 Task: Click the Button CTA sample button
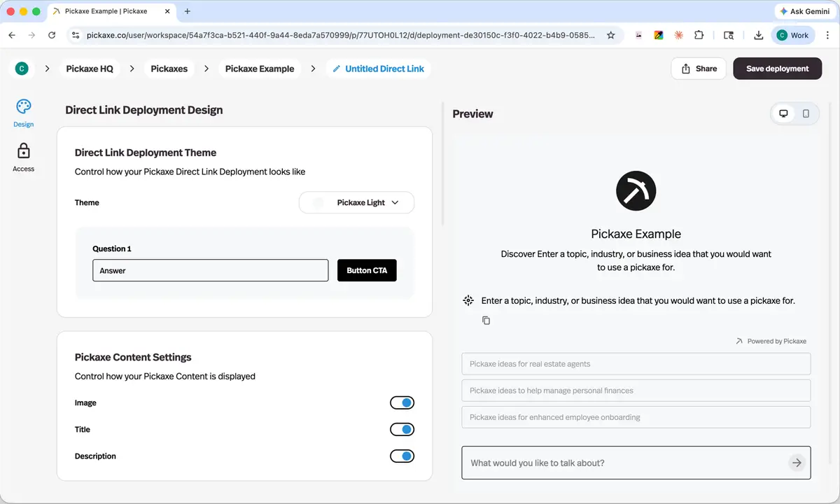[x=367, y=270]
